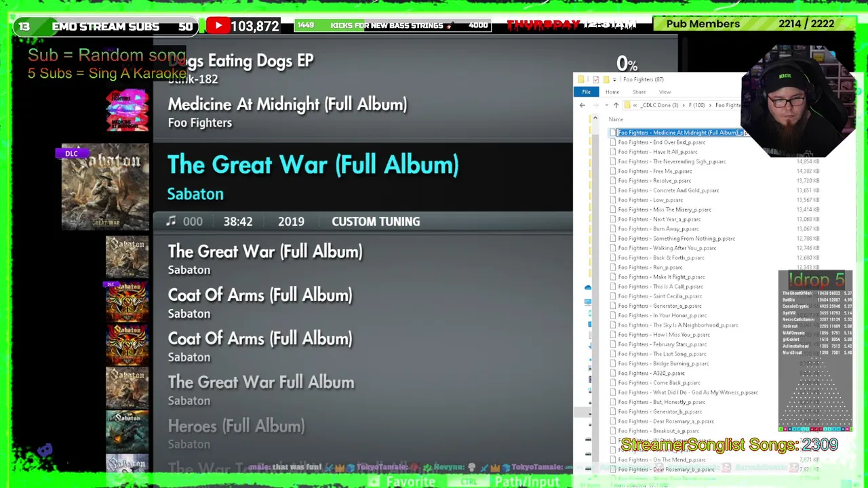The height and width of the screenshot is (488, 868).
Task: Click thumbnail of The Great War Full Album entry
Action: click(127, 388)
